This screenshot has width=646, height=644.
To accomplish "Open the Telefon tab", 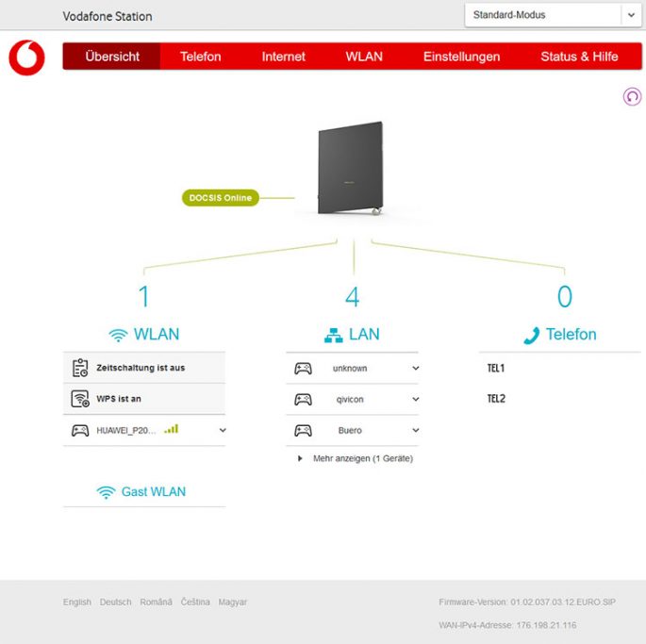I will pos(201,57).
